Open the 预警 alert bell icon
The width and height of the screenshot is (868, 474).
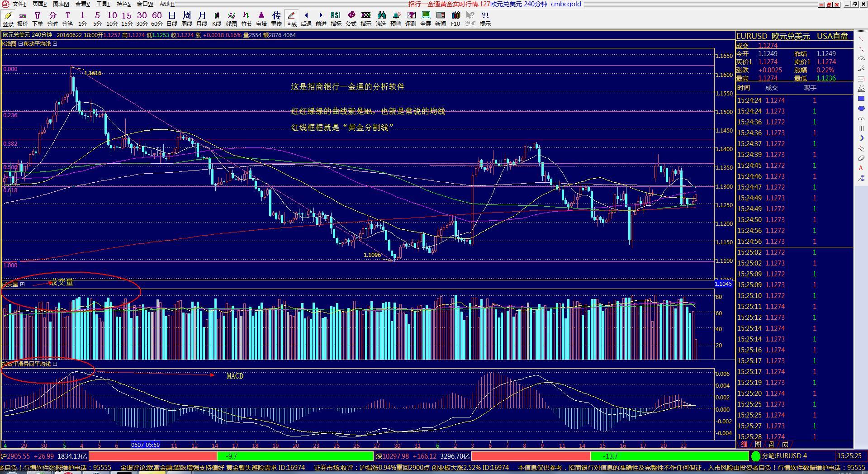[x=396, y=19]
